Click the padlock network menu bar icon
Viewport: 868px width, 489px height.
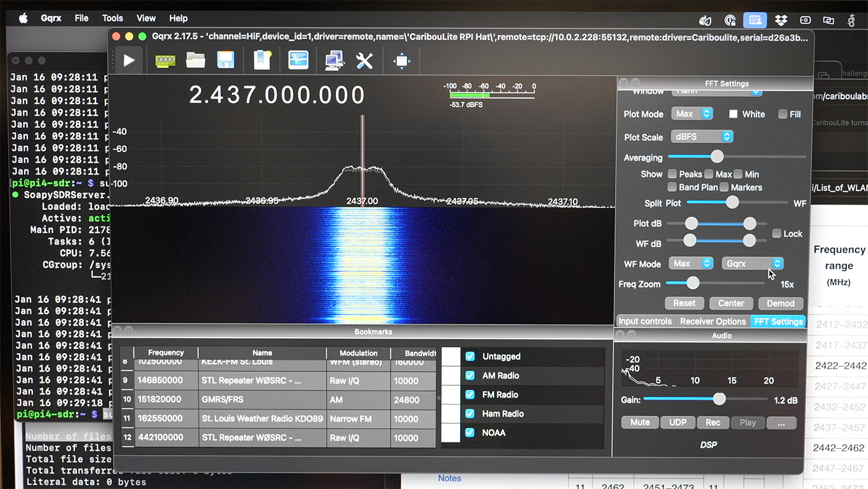point(731,20)
